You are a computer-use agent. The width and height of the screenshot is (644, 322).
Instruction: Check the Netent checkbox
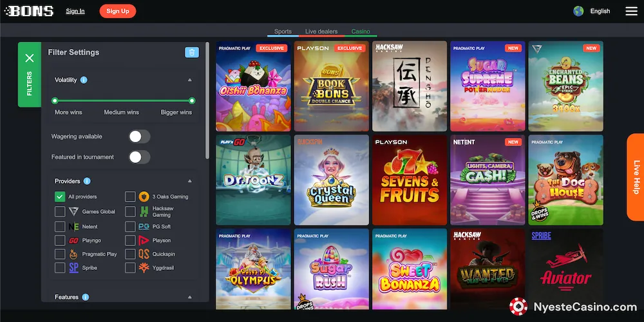60,227
